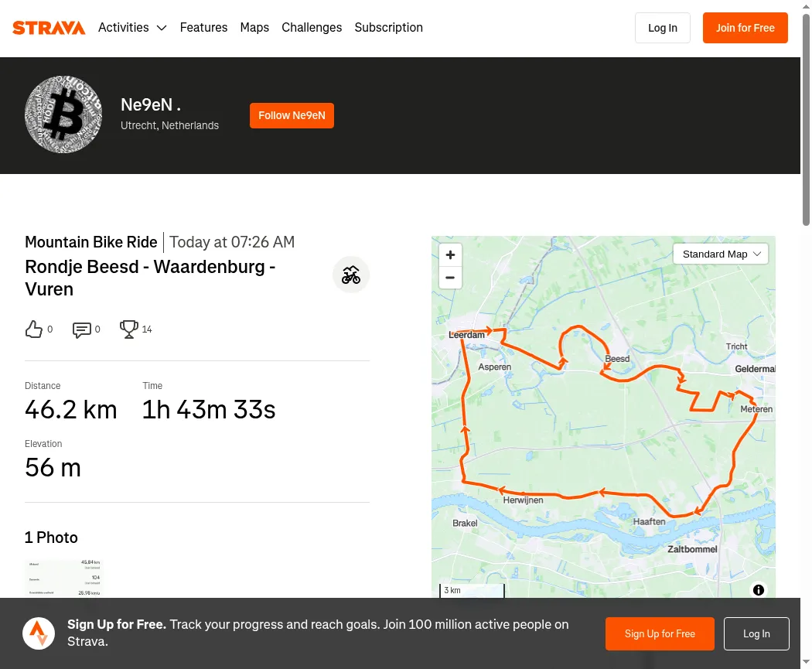Follow Ne9eN with the orange button
The height and width of the screenshot is (669, 812).
(x=292, y=115)
